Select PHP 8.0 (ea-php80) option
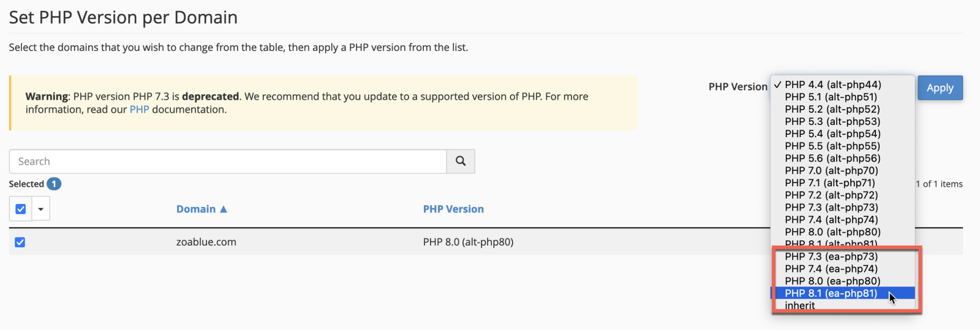This screenshot has height=330, width=980. (x=832, y=281)
